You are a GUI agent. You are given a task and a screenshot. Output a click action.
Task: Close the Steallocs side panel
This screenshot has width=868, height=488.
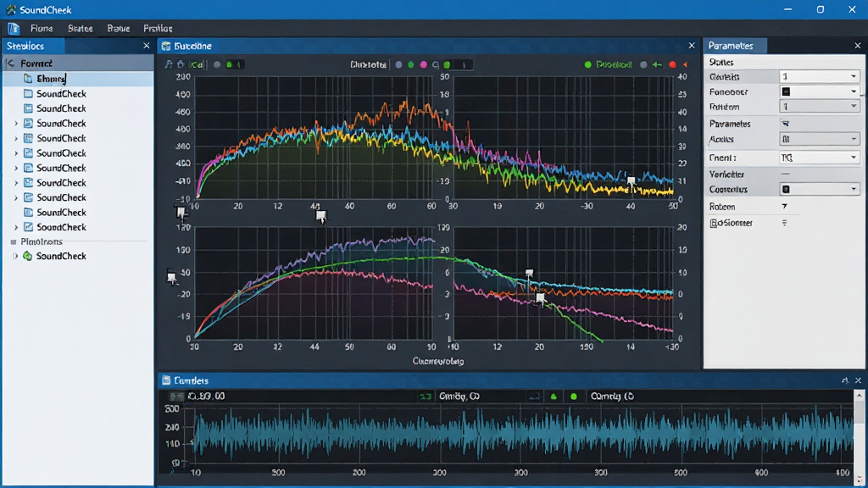point(146,46)
